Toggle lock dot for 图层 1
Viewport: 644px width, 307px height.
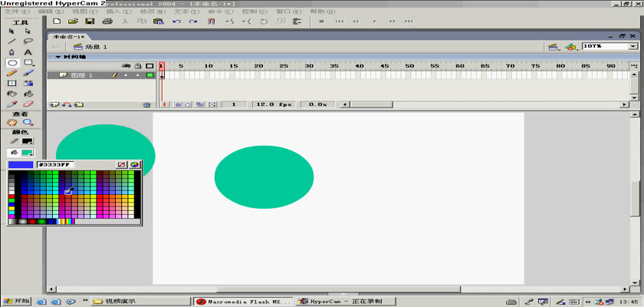tap(137, 75)
